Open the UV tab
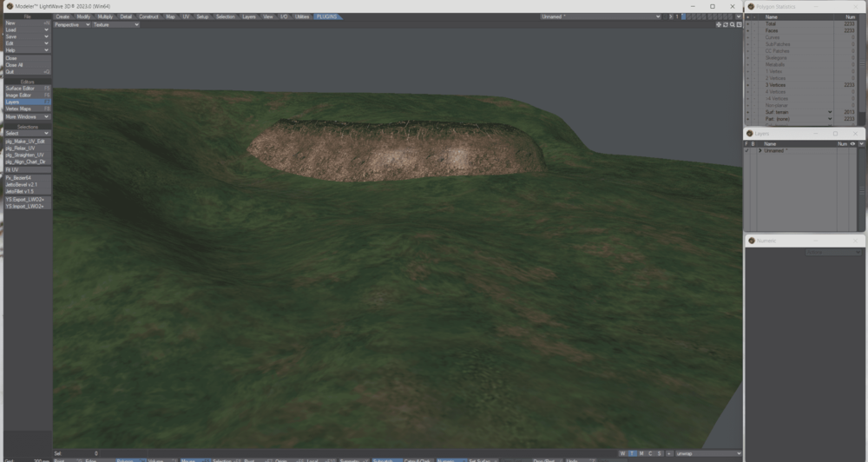Viewport: 868px width, 462px height. coord(186,16)
